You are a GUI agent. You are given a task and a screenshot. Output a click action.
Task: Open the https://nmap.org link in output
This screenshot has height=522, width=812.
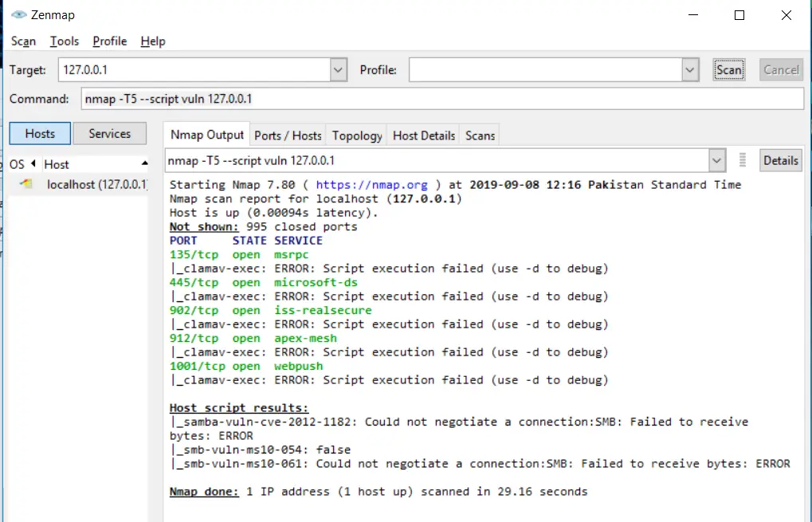372,184
